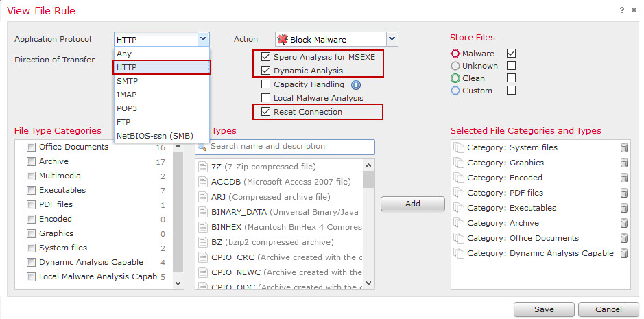Click the Custom hexagon icon
Viewport: 644px width, 319px height.
(455, 91)
